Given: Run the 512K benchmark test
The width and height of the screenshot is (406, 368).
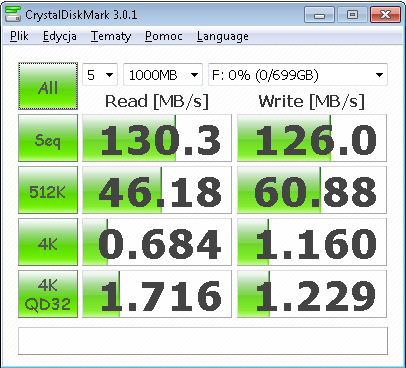Looking at the screenshot, I should 48,190.
